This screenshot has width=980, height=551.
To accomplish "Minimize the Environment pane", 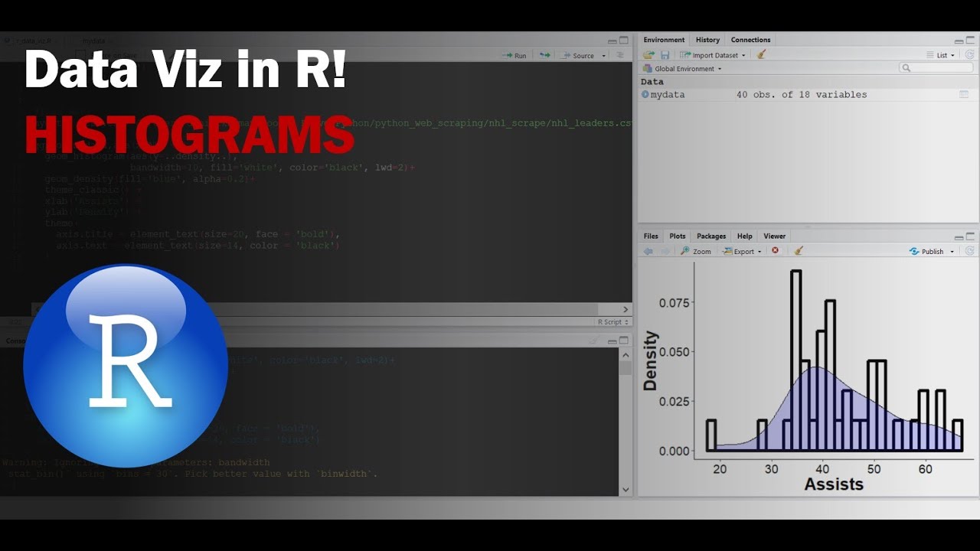I will pos(959,41).
